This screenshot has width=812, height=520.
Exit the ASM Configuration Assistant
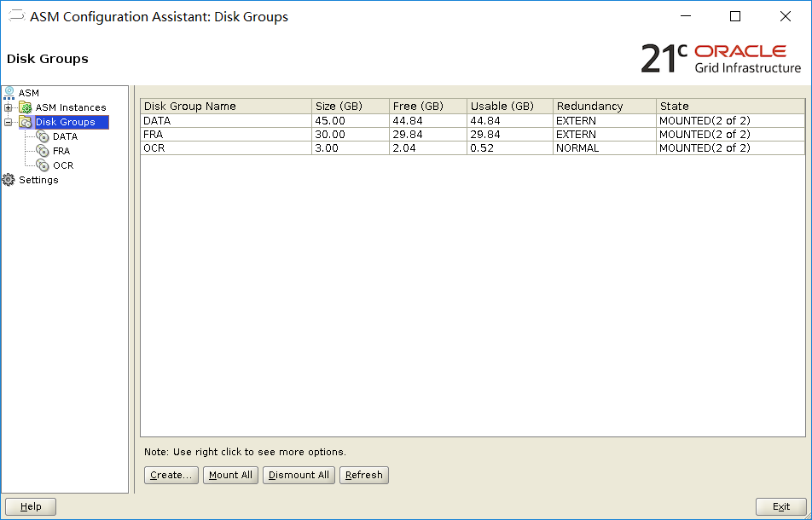click(x=781, y=506)
